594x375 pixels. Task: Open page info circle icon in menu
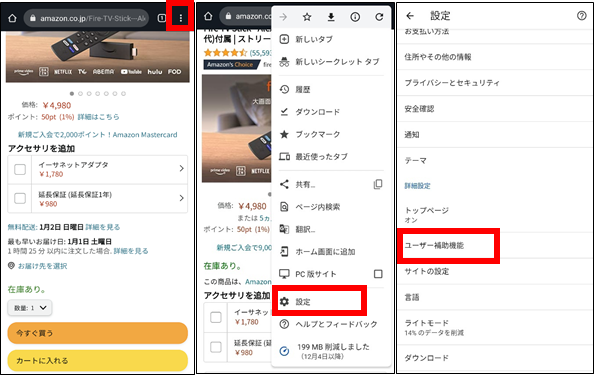pos(355,17)
